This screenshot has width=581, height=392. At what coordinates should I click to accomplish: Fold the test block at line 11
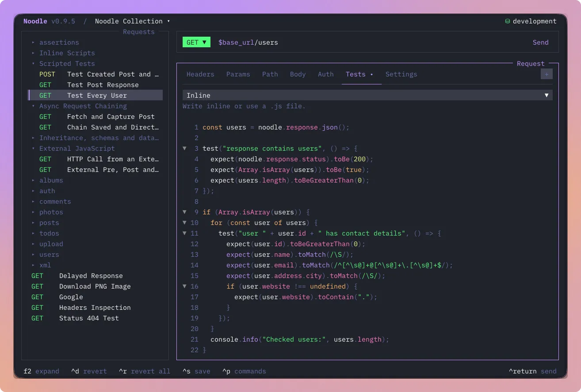(x=185, y=233)
